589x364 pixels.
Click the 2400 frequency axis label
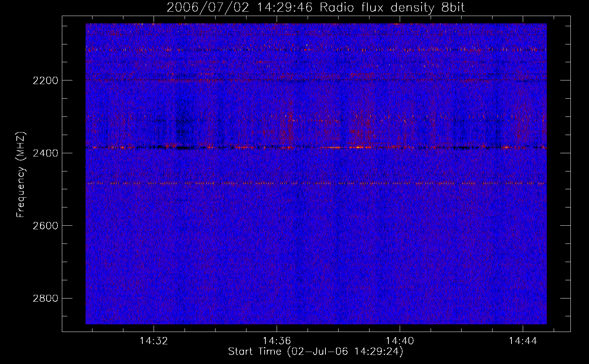pyautogui.click(x=46, y=153)
